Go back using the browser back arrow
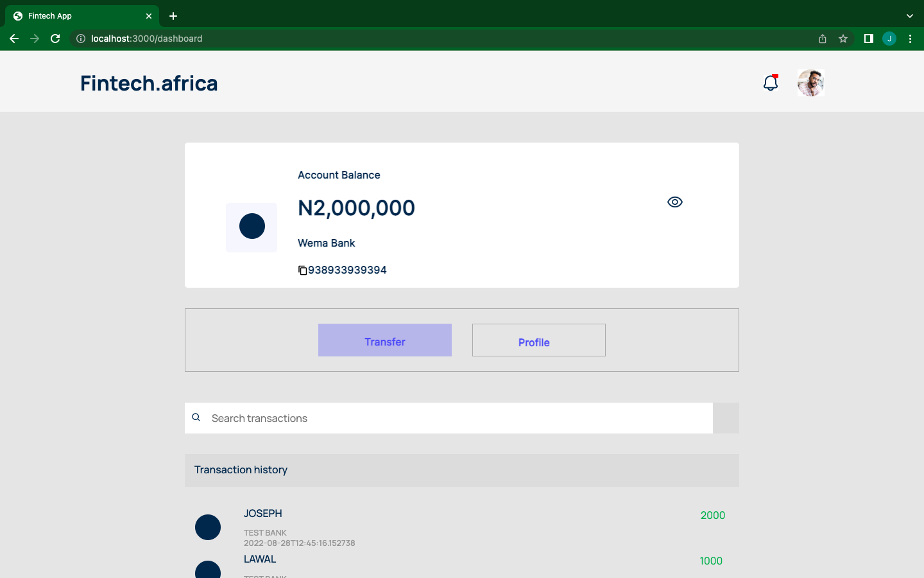The width and height of the screenshot is (924, 578). (14, 39)
